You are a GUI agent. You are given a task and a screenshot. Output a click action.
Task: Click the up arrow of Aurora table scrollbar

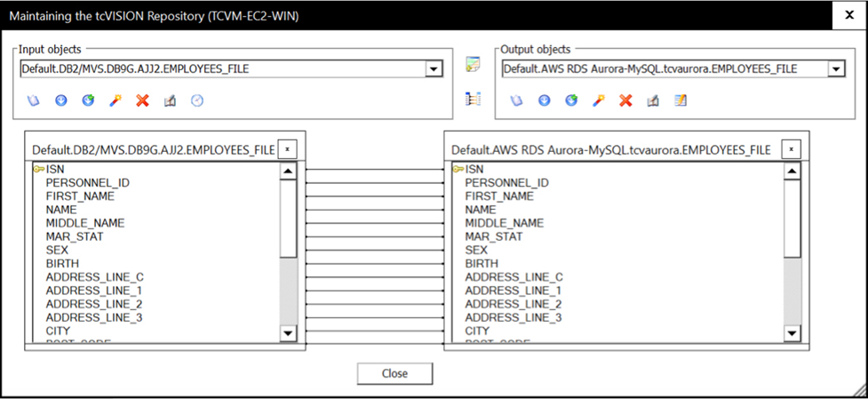click(x=792, y=172)
